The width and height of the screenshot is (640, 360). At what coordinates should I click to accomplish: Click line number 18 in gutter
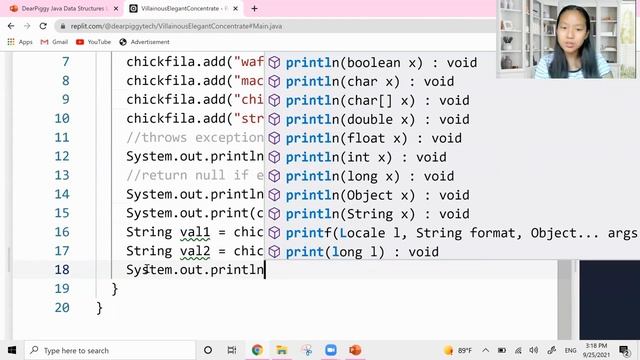(62, 270)
